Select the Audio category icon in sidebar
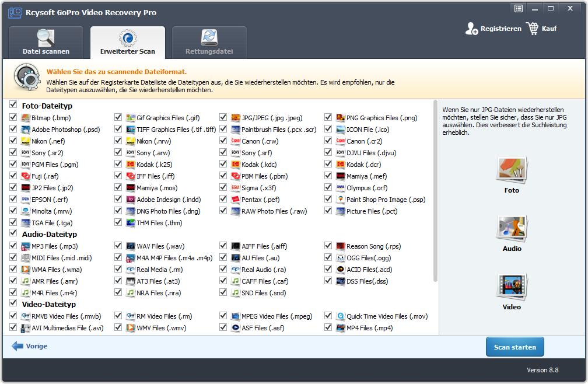Screen dimensions: 588x384 coord(512,228)
